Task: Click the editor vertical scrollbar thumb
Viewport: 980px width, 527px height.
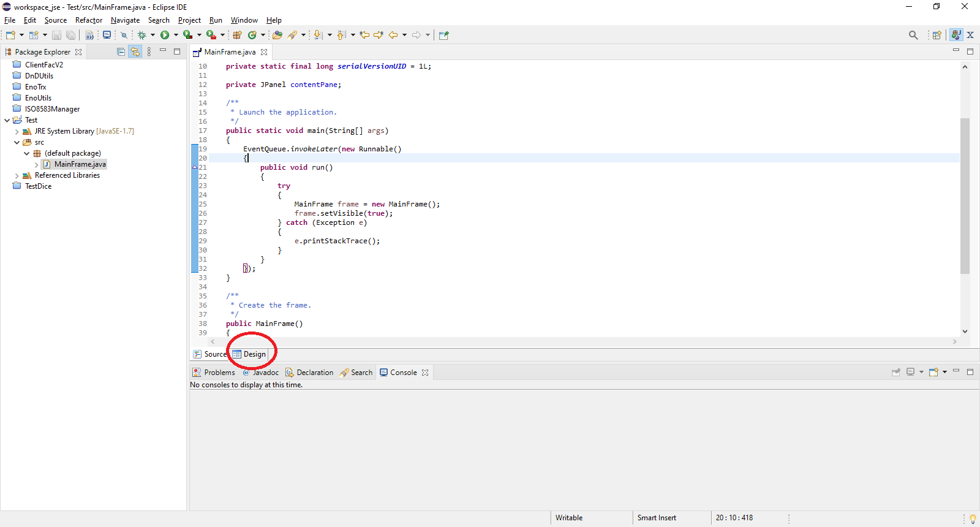Action: 965,195
